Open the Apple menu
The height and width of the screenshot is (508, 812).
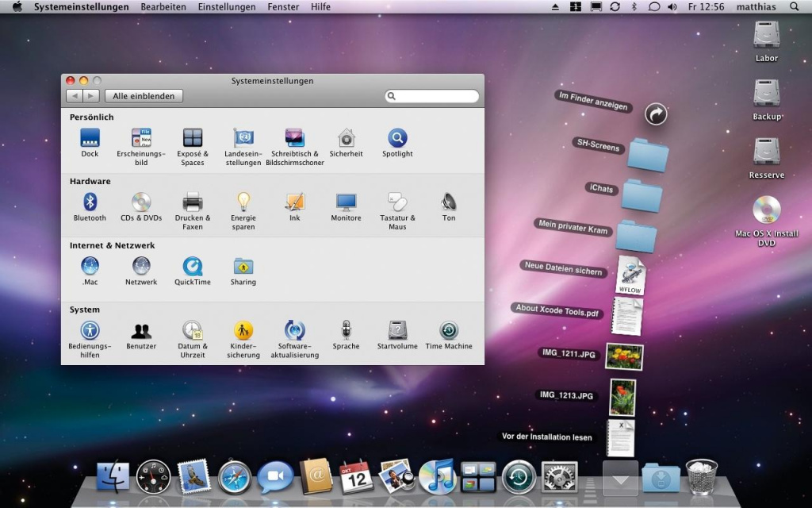point(17,7)
